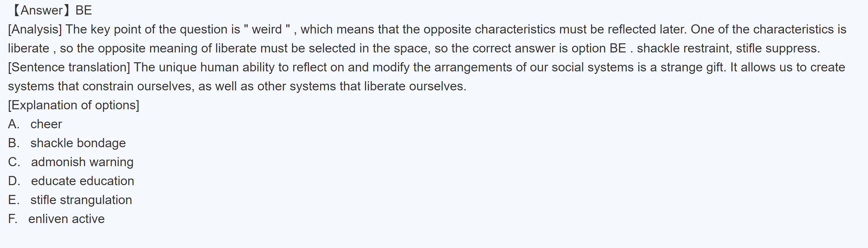Click the [Sentence translation] label
The width and height of the screenshot is (868, 248).
(x=69, y=67)
